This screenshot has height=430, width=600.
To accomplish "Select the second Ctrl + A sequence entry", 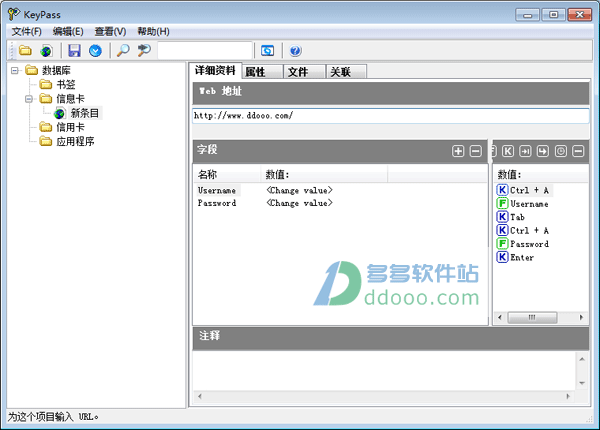I will (x=523, y=230).
